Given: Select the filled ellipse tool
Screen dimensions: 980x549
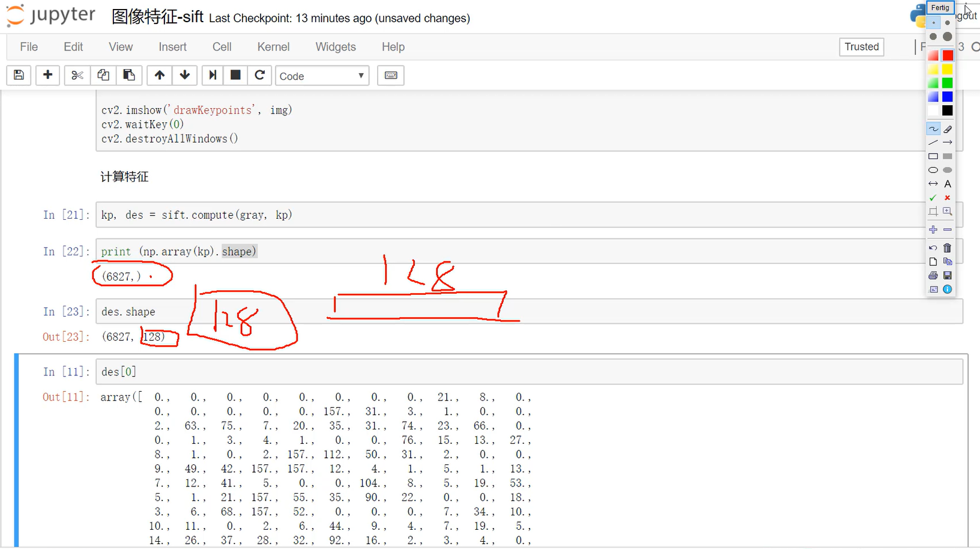Looking at the screenshot, I should click(948, 170).
